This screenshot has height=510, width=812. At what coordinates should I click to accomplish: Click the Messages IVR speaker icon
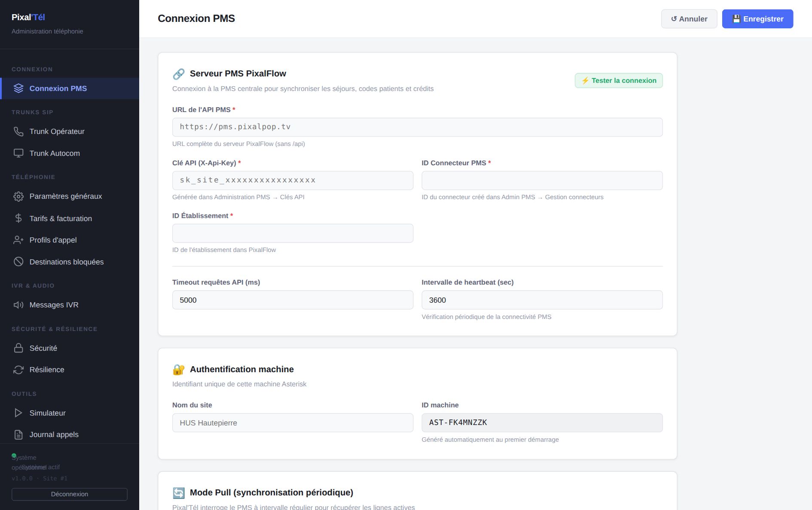pyautogui.click(x=18, y=305)
